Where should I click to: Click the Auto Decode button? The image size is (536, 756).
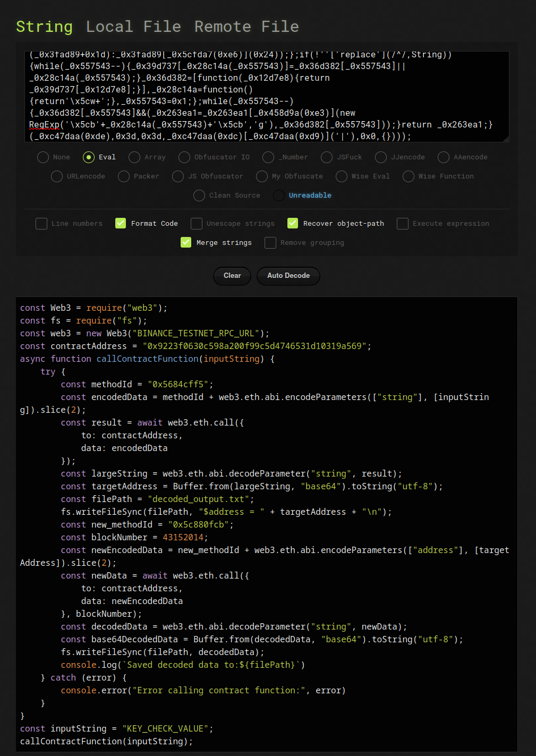click(x=288, y=276)
